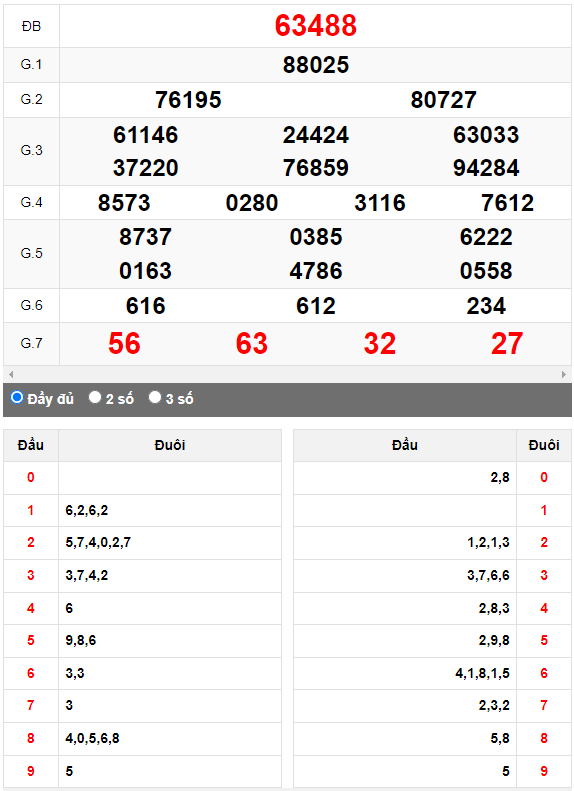Click the G.3 number 24424
574x791 pixels.
tap(316, 135)
